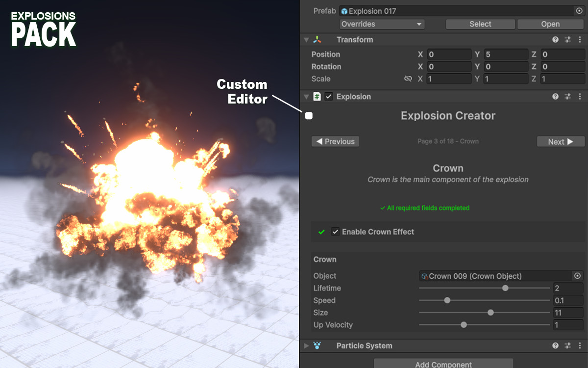
Task: Collapse the Transform component foldout
Action: point(306,39)
